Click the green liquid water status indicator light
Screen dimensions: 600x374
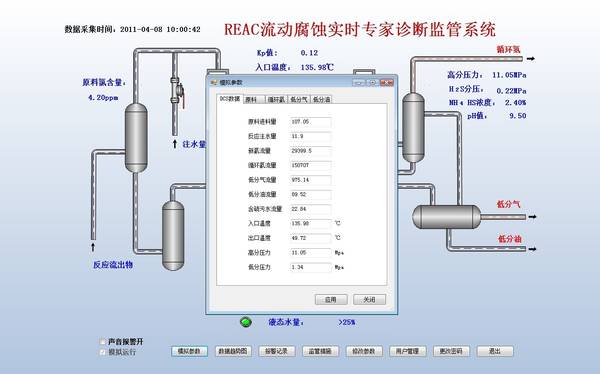246,322
